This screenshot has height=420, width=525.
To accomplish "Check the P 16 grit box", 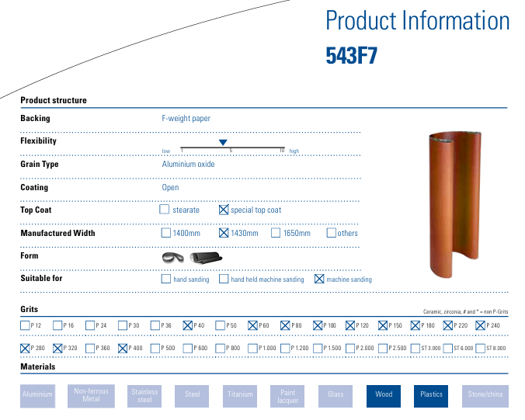I will click(57, 325).
